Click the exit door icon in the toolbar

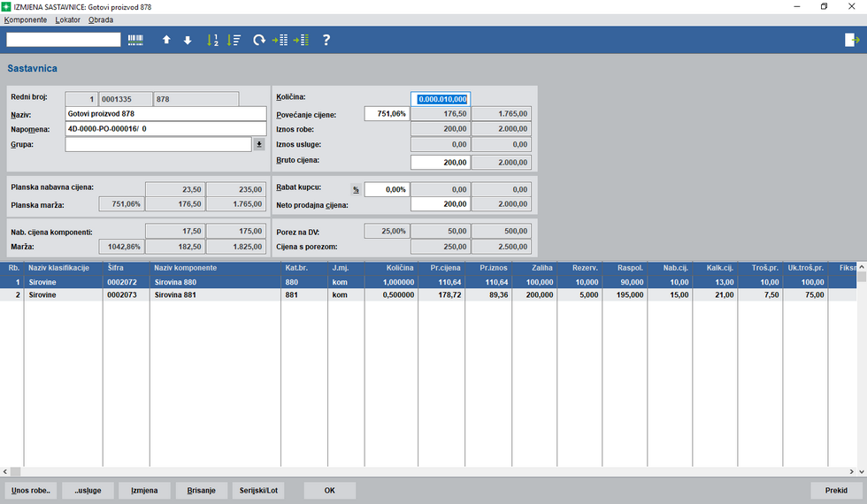click(852, 40)
